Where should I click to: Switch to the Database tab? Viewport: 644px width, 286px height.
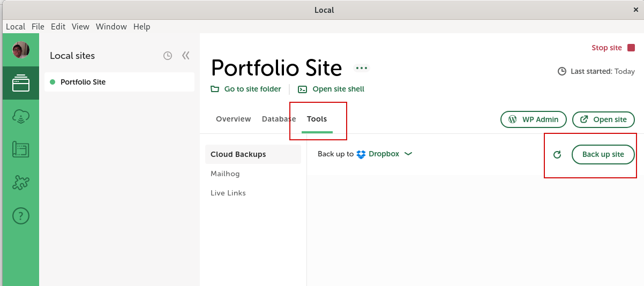tap(279, 119)
